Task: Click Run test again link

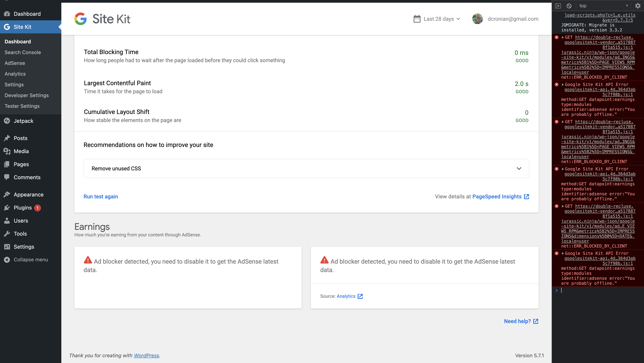Action: point(101,197)
